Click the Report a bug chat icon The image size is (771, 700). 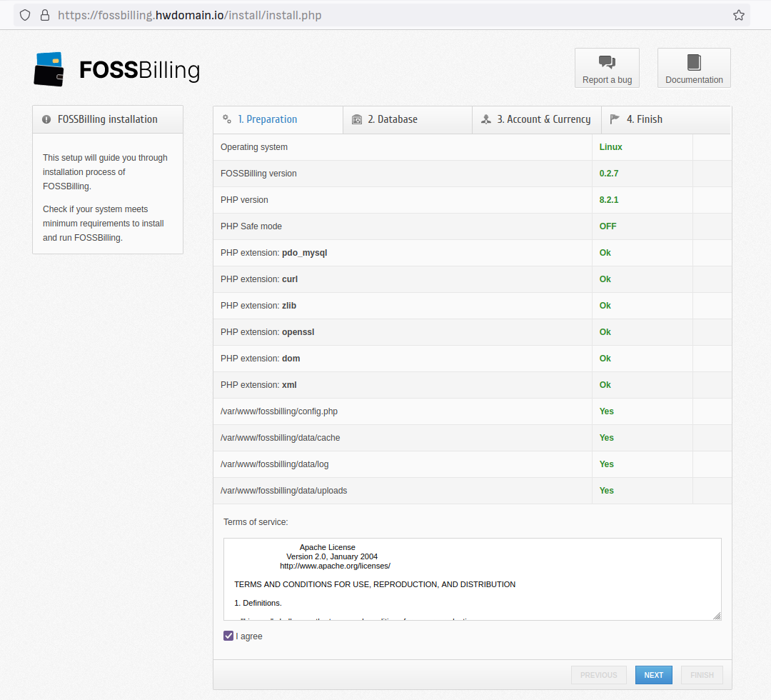coord(607,62)
